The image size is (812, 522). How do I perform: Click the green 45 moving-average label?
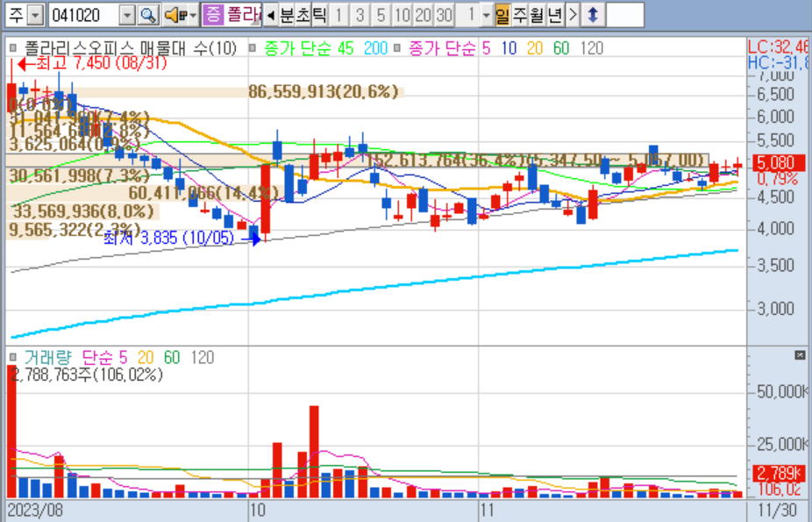click(345, 48)
